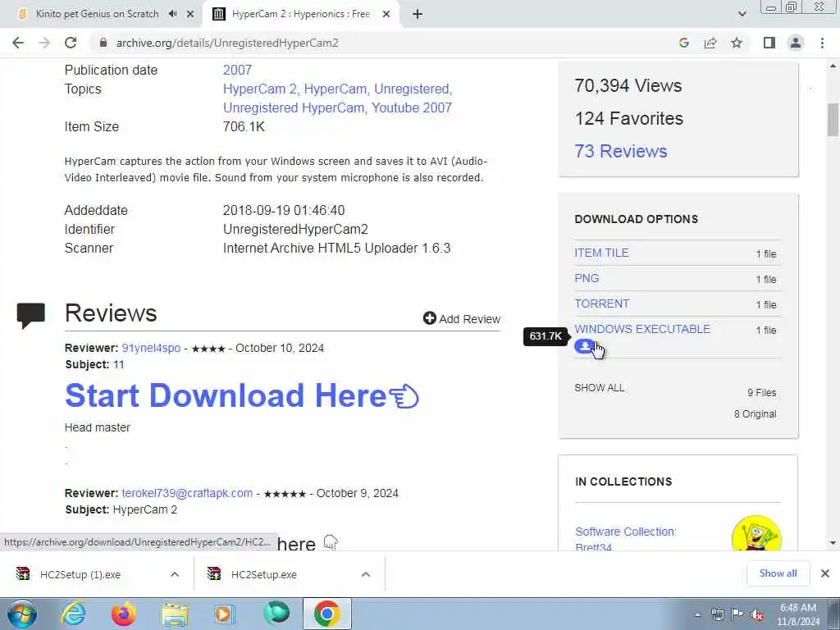Open the Google search icon in the address bar

coord(683,43)
